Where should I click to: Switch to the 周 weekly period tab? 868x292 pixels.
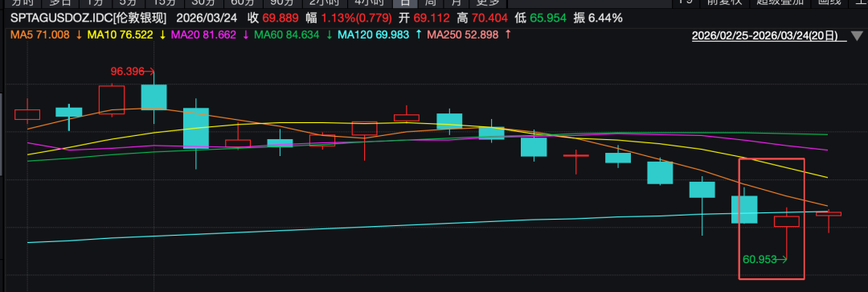pos(431,2)
